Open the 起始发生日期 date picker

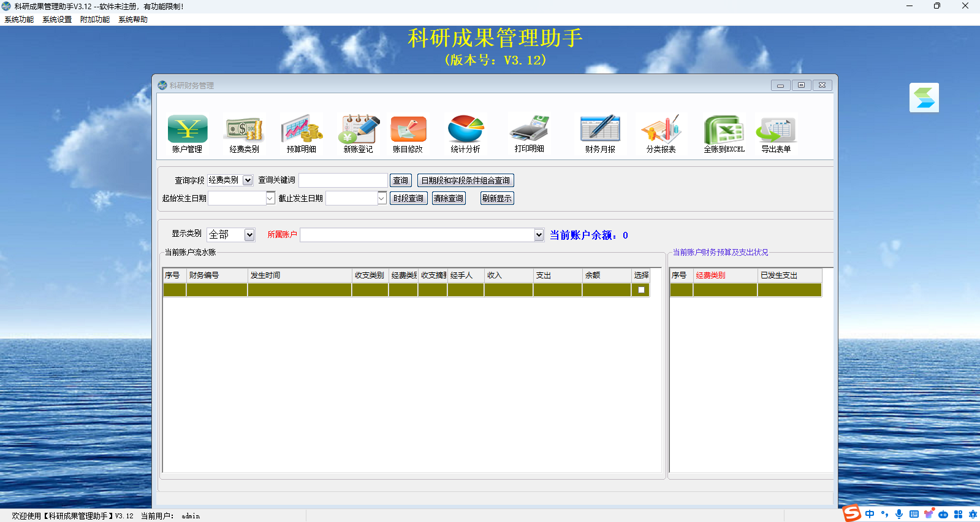(x=270, y=198)
